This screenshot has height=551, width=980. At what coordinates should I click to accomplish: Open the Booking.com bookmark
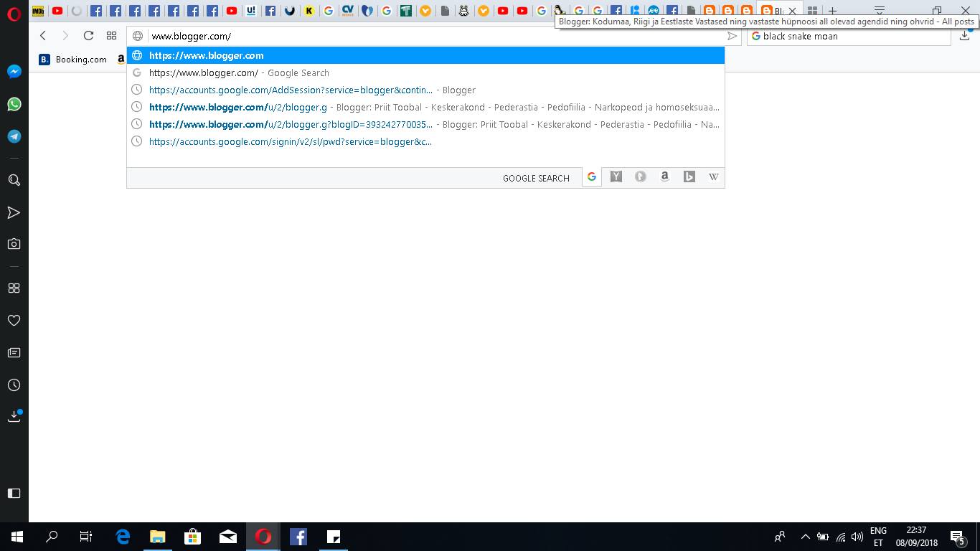[73, 60]
